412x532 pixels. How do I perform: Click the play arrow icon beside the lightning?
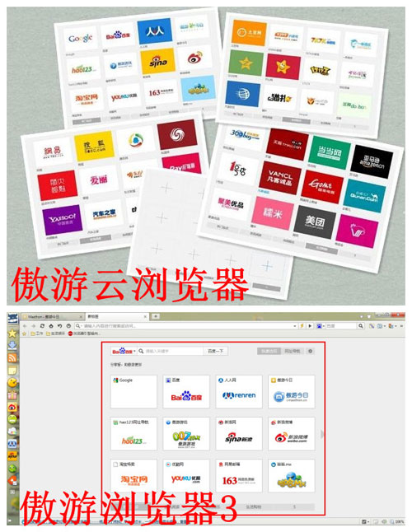(310, 326)
